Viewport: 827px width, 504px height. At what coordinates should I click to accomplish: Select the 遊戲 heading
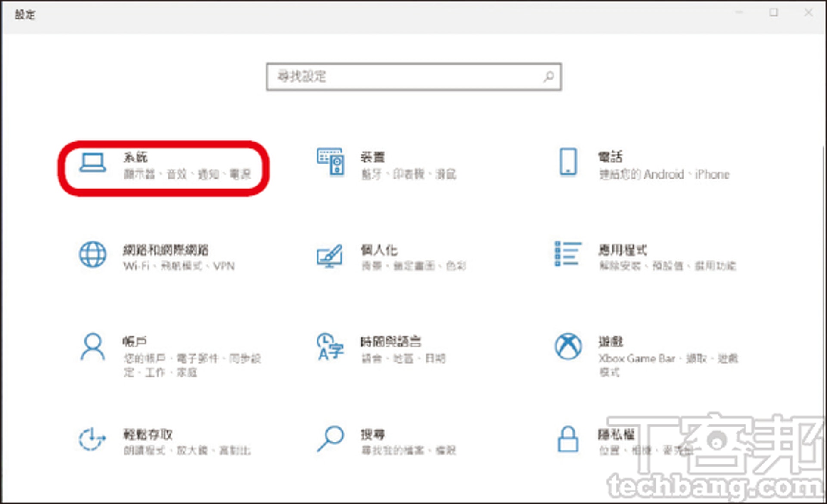611,341
